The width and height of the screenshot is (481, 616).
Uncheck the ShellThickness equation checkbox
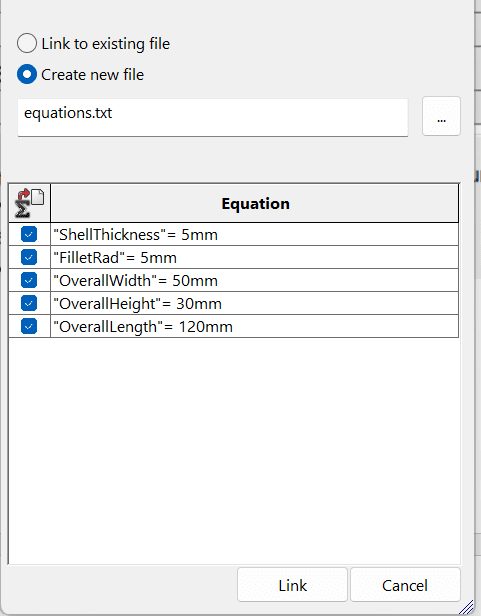point(29,234)
